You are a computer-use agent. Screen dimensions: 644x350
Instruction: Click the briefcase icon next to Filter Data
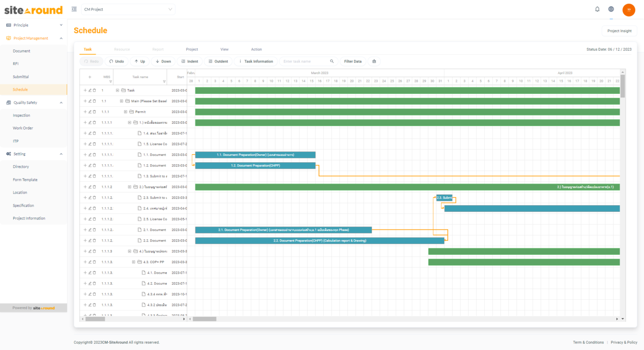click(x=374, y=62)
